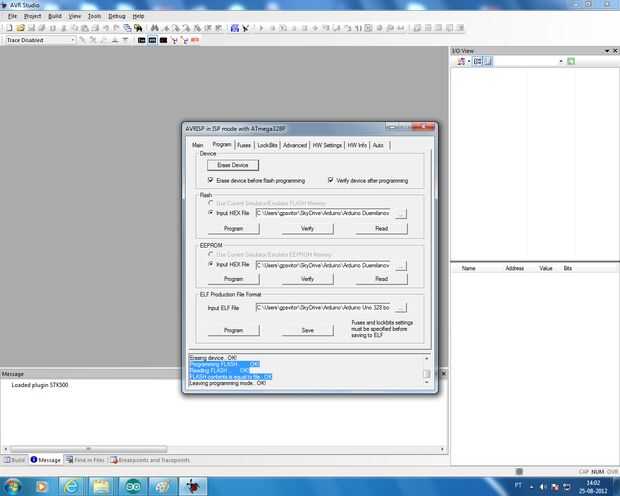620x496 pixels.
Task: Click Verify button in Flash section
Action: pos(307,229)
